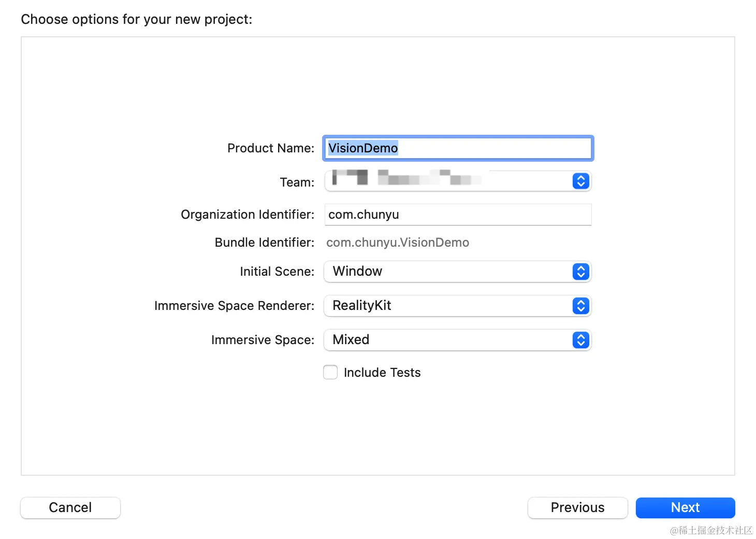Go back with the Previous button
Image resolution: width=756 pixels, height=539 pixels.
pyautogui.click(x=577, y=507)
